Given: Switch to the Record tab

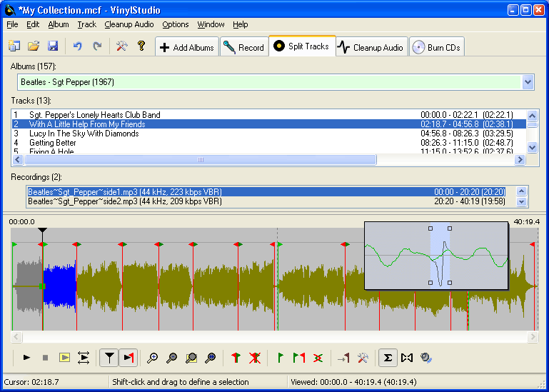Looking at the screenshot, I should tap(244, 47).
